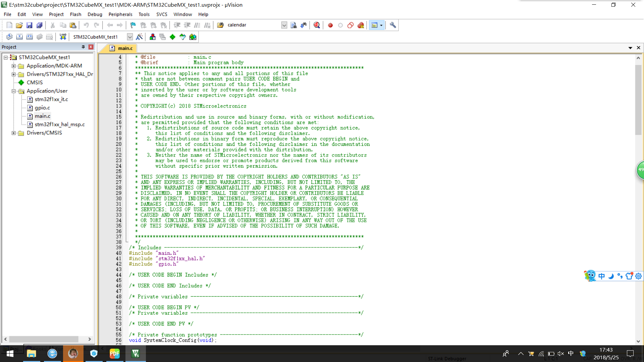The image size is (644, 362).
Task: Insert a breakpoint with the red dot icon
Action: pyautogui.click(x=330, y=25)
